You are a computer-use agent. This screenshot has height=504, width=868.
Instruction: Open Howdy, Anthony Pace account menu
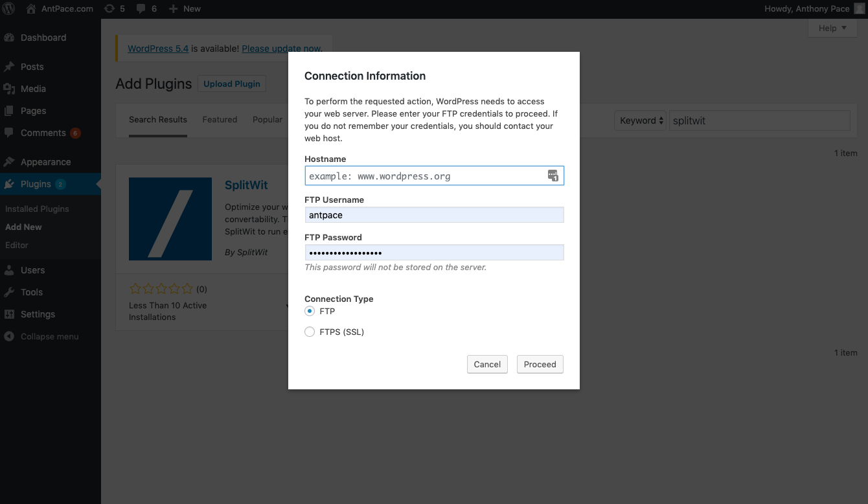pyautogui.click(x=814, y=9)
